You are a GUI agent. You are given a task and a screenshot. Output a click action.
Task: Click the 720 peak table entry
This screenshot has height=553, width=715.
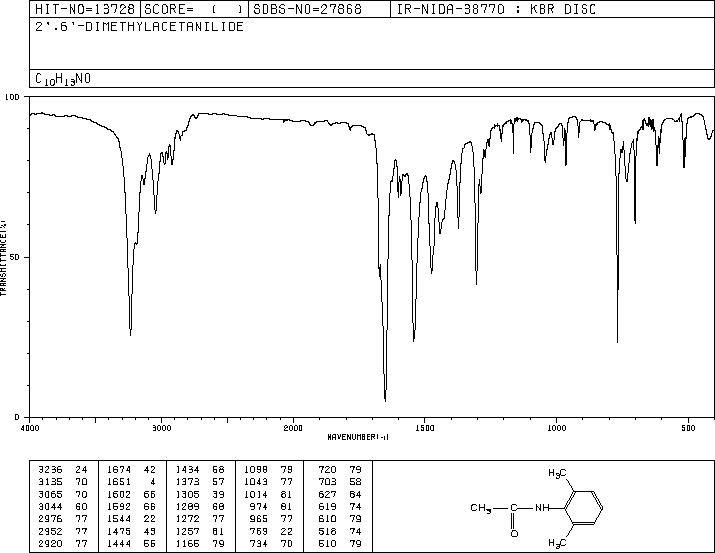(x=340, y=469)
